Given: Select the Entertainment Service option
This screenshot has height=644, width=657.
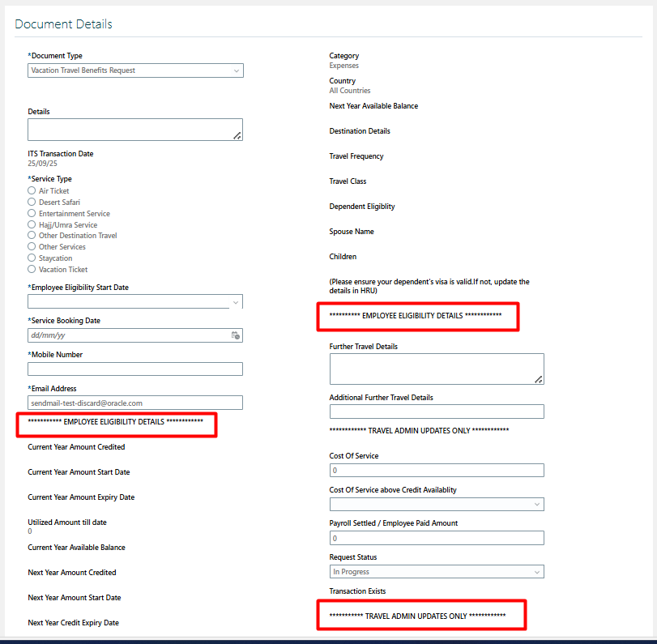Looking at the screenshot, I should pyautogui.click(x=32, y=213).
